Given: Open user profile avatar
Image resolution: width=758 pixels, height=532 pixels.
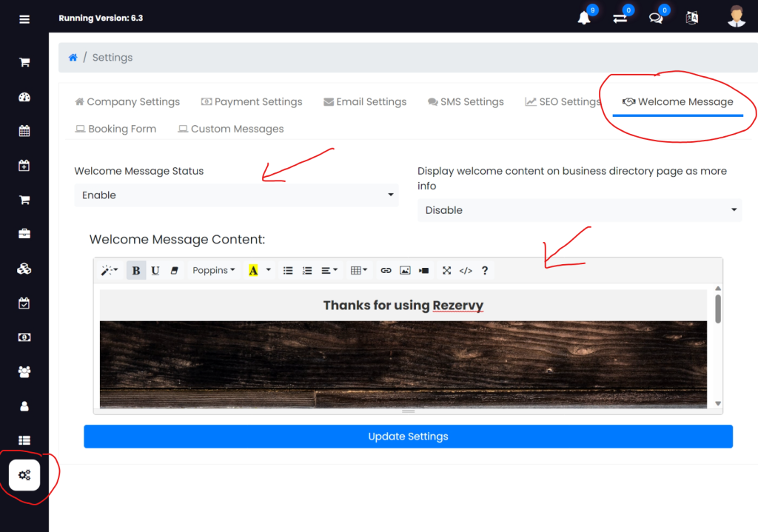Looking at the screenshot, I should (737, 16).
